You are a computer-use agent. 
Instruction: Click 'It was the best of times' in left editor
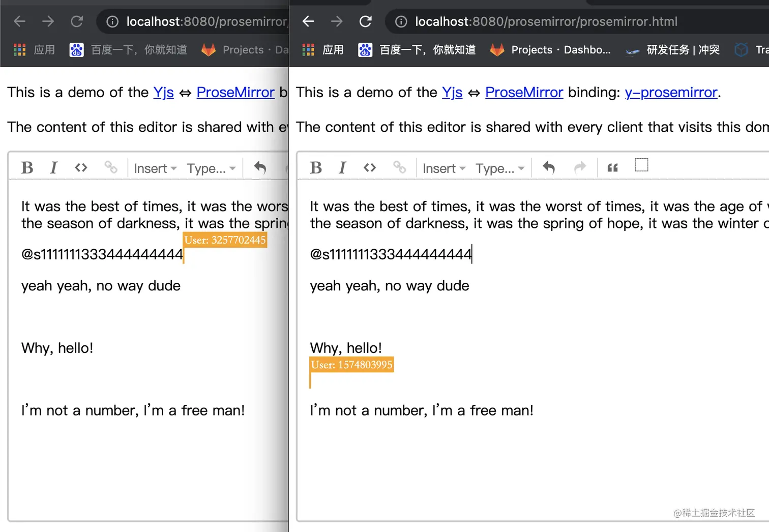tap(155, 206)
